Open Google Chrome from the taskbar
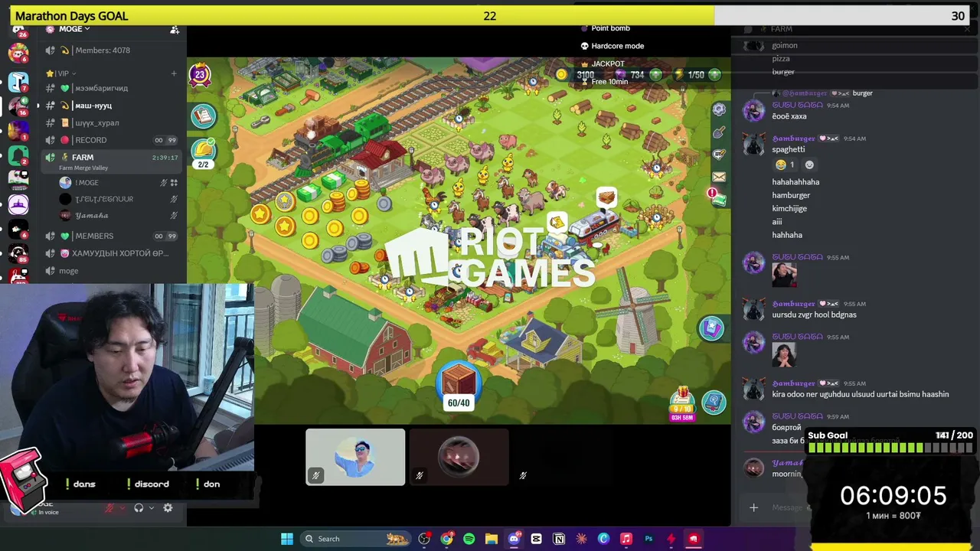Image resolution: width=980 pixels, height=551 pixels. 446,539
